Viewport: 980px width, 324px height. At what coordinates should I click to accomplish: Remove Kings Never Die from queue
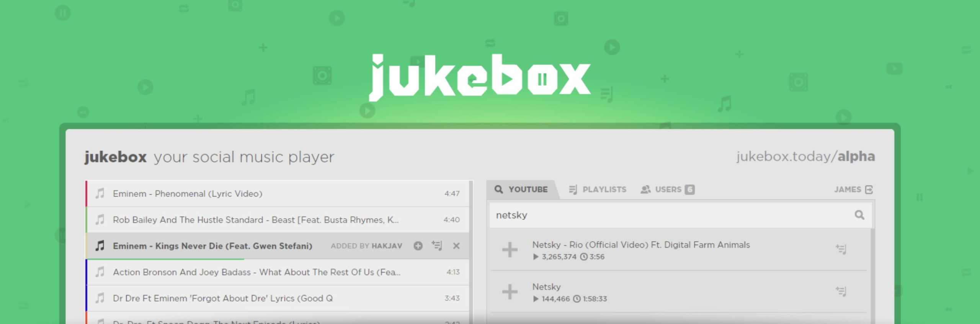tap(456, 246)
